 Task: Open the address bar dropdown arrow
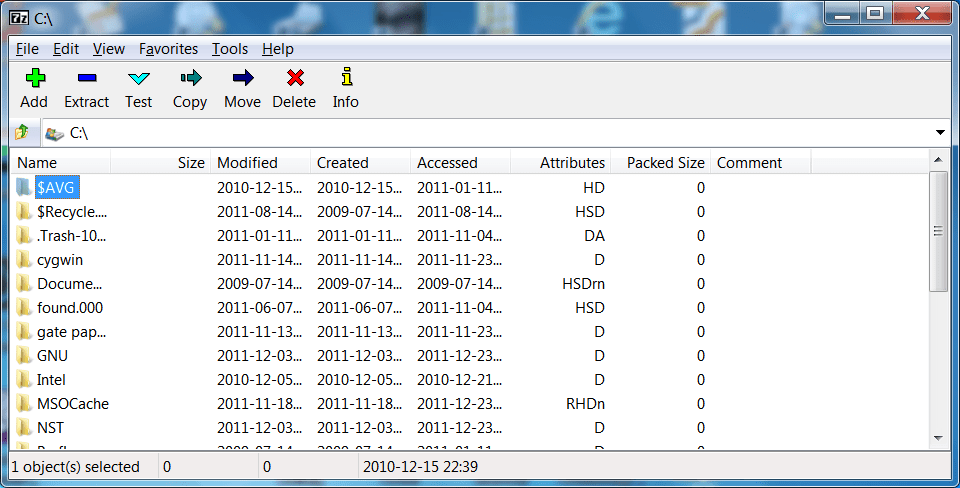[940, 133]
